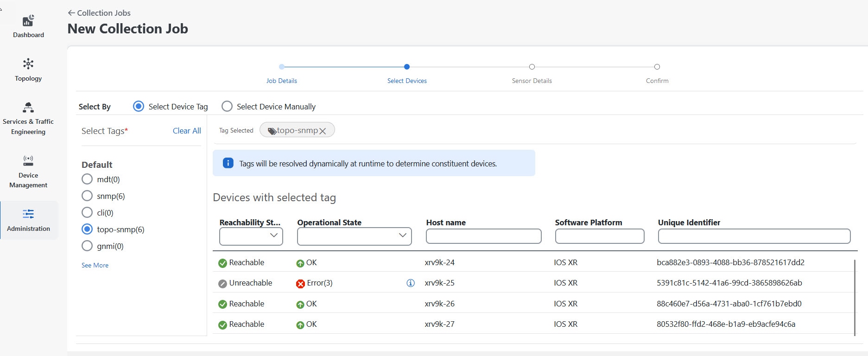Click the Reachable status icon for xrv9k-24
868x356 pixels.
[x=222, y=263]
